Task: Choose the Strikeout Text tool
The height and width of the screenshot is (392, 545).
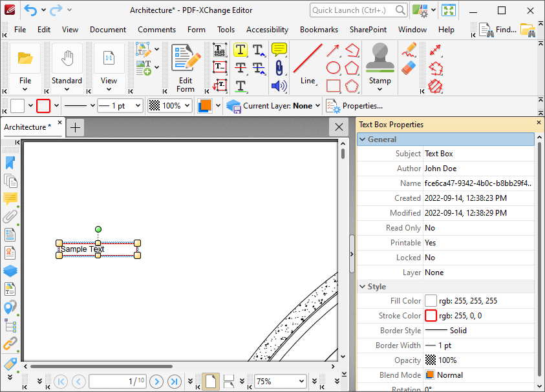Action: click(x=241, y=67)
